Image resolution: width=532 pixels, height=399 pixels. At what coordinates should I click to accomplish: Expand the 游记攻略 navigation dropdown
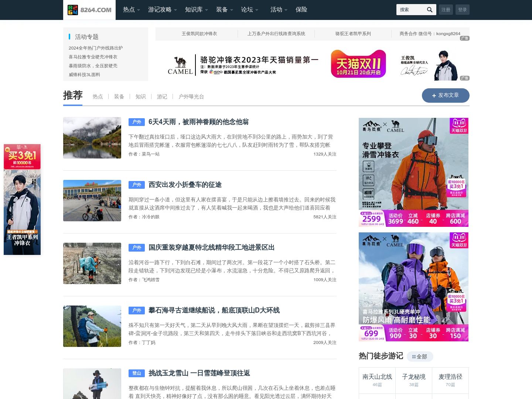pos(163,10)
